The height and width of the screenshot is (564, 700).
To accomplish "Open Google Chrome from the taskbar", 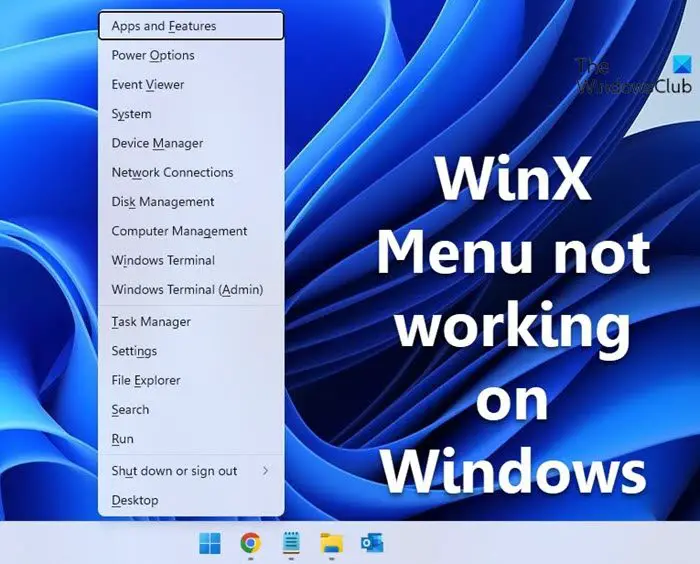I will (x=250, y=543).
